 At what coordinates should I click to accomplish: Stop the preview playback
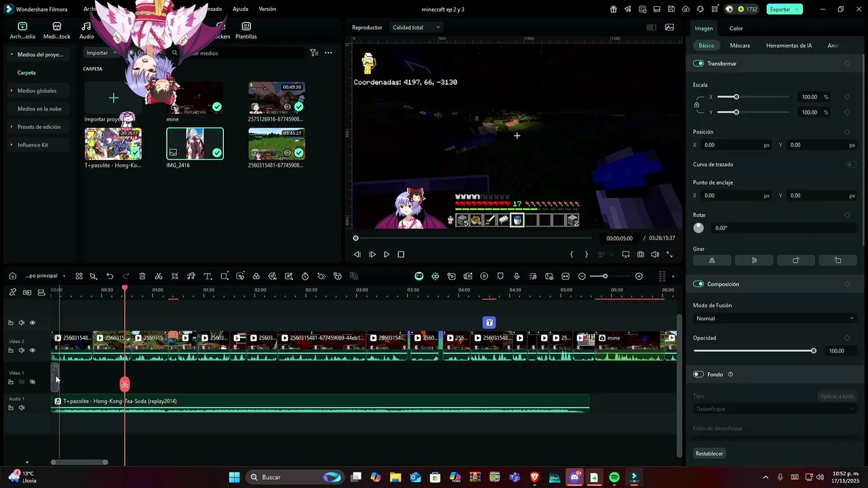coord(401,255)
